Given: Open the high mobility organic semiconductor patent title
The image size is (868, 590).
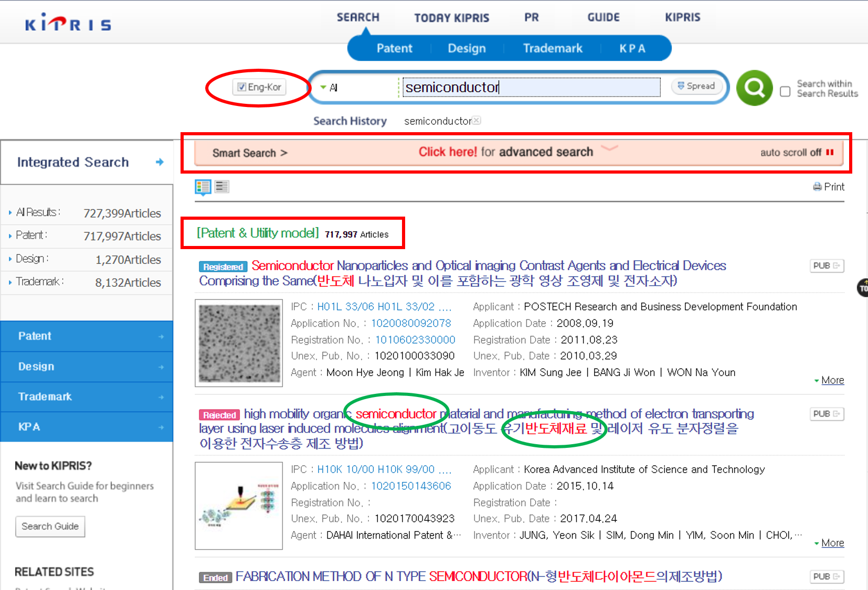Looking at the screenshot, I should click(x=476, y=428).
